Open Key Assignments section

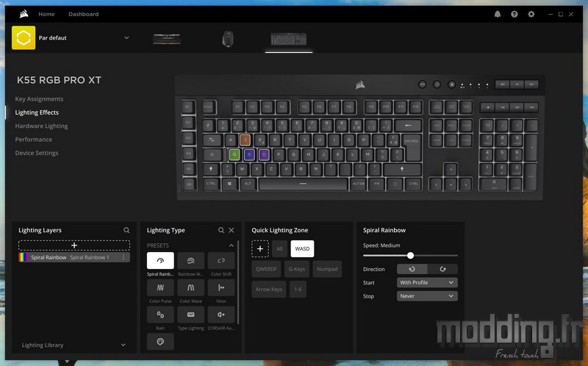pos(39,99)
